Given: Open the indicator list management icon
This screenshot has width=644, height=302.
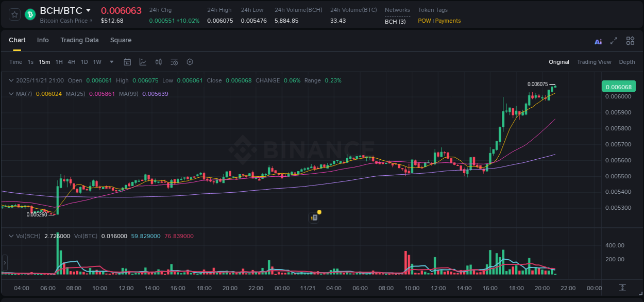Looking at the screenshot, I should [174, 62].
